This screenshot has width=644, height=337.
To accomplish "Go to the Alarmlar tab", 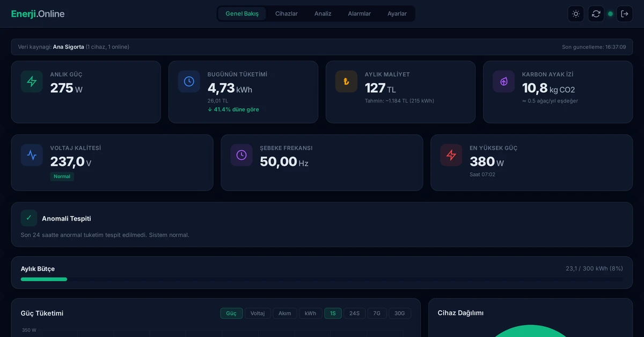I will click(x=359, y=14).
